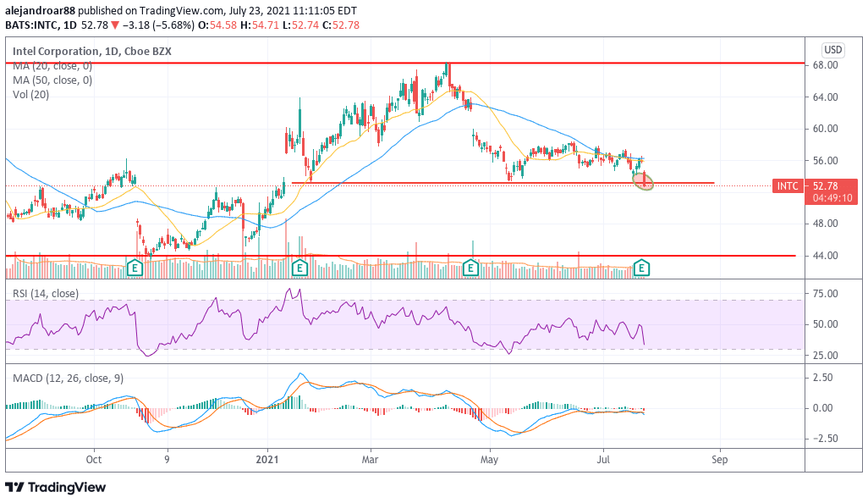The width and height of the screenshot is (868, 503).
Task: Click the MACD 2.50 axis label
Action: pos(822,378)
